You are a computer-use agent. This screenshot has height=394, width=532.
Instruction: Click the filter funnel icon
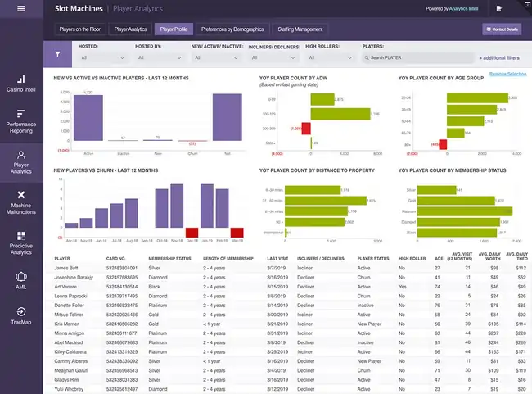pos(57,55)
